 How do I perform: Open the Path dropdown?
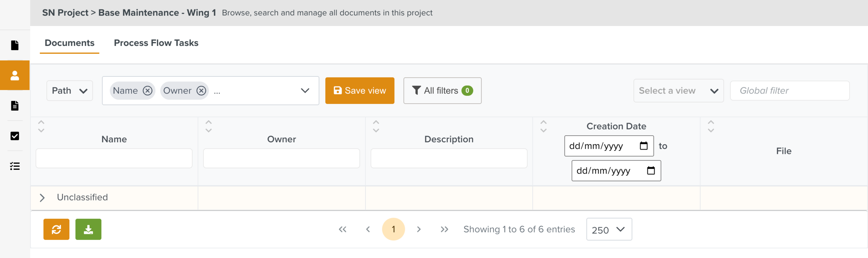click(69, 91)
